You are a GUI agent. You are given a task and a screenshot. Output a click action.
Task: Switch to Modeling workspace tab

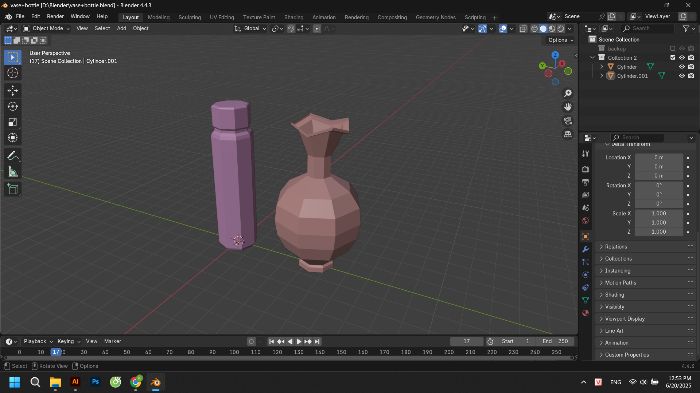[x=158, y=17]
